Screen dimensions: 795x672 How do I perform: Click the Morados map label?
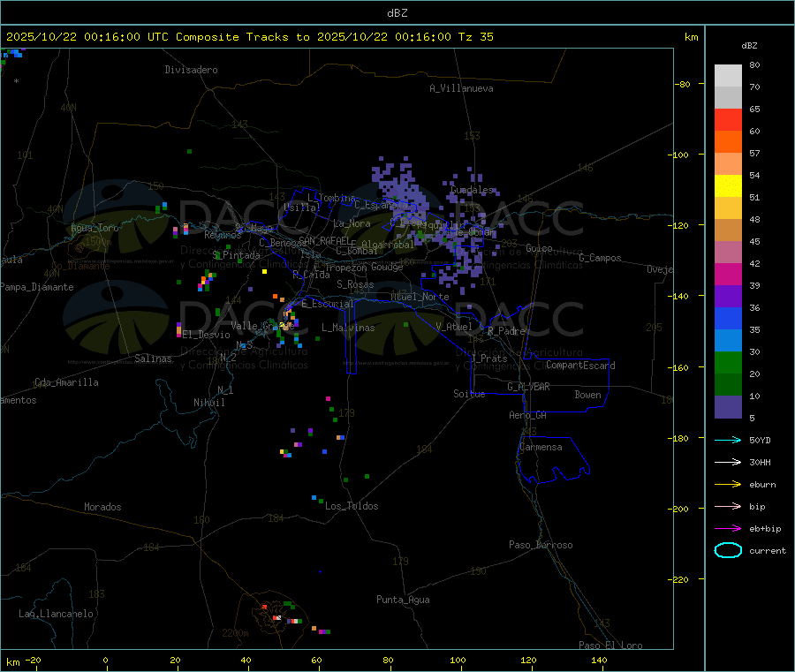(x=102, y=507)
